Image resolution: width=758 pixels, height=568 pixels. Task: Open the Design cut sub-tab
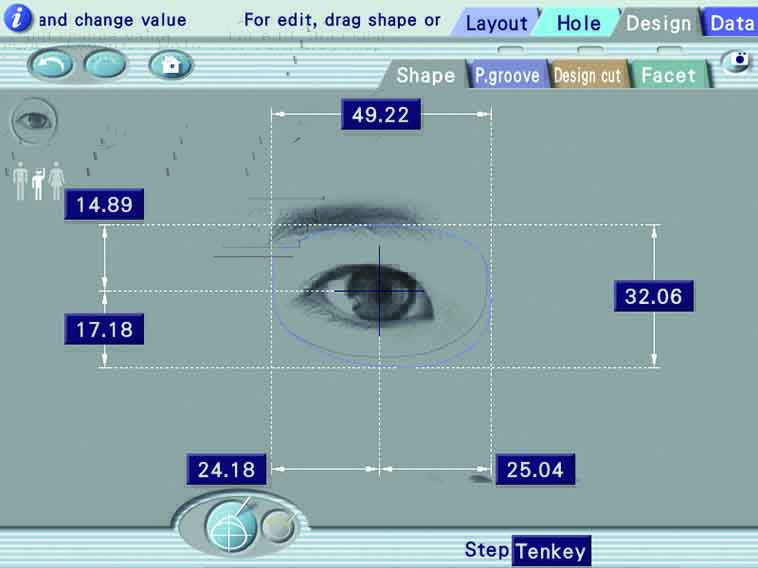[x=587, y=76]
